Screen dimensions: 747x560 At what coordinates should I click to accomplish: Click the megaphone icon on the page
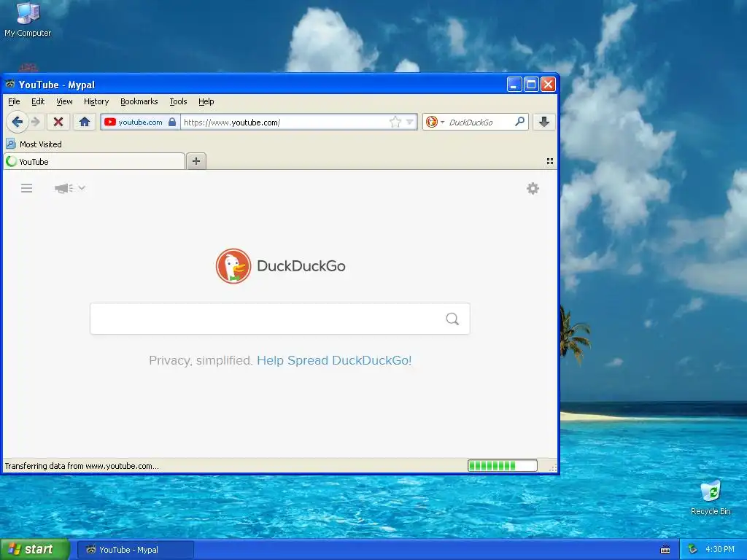pyautogui.click(x=64, y=188)
